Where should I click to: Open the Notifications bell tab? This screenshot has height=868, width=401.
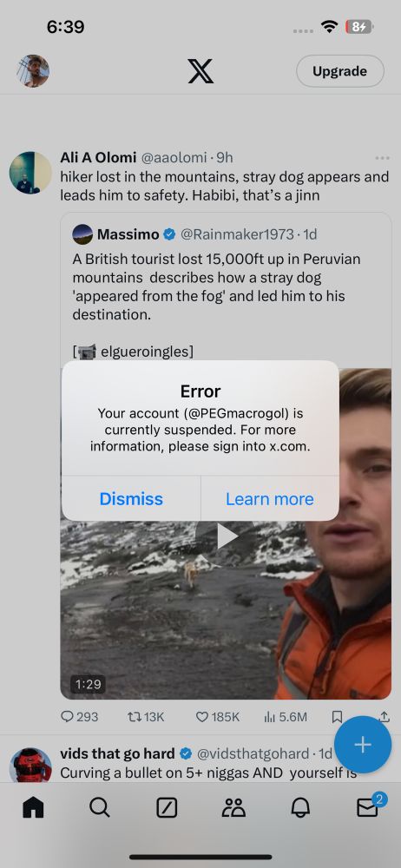(300, 808)
